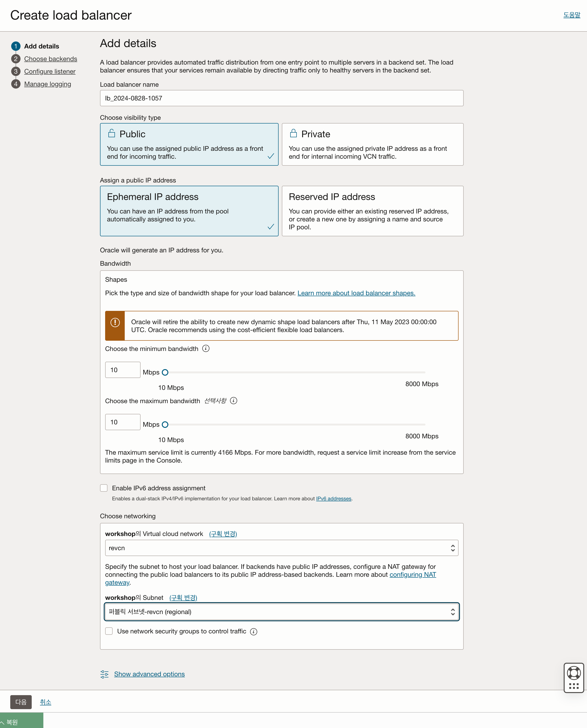The image size is (587, 728).
Task: Click the Private visibility lock icon
Action: [x=293, y=134]
